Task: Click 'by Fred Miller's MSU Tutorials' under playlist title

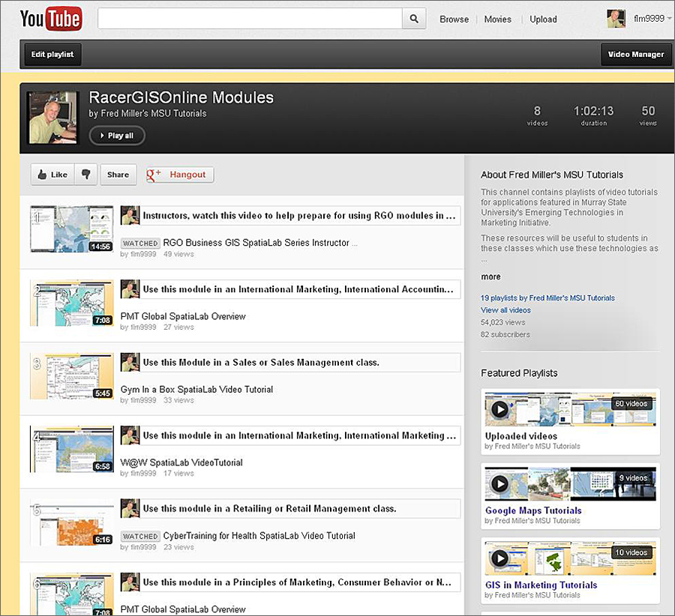Action: [x=148, y=114]
